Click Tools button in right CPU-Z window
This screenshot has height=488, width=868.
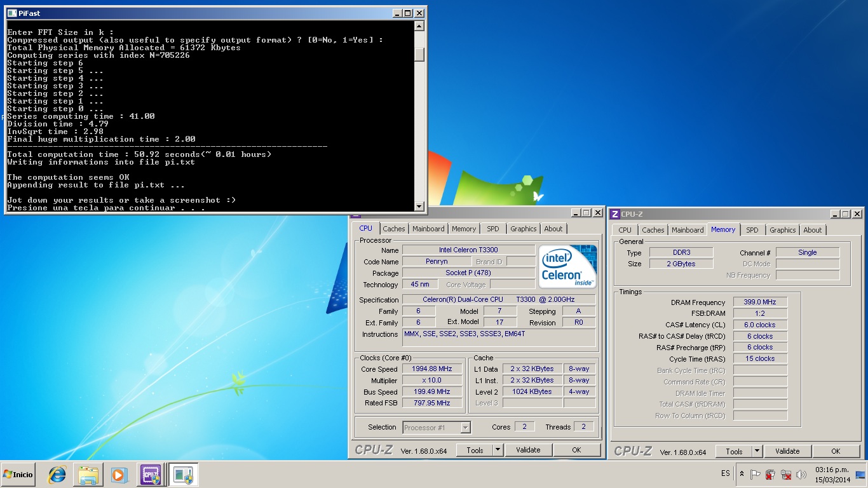(734, 451)
